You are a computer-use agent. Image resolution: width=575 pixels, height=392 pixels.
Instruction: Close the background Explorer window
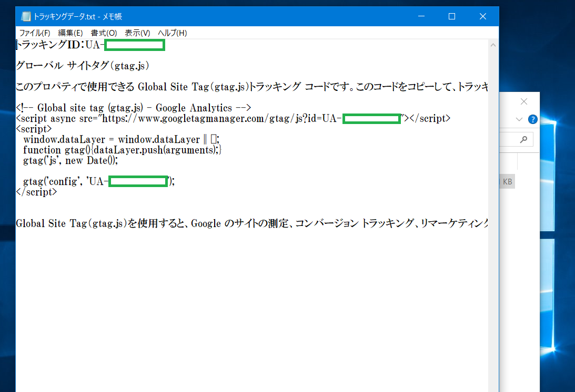pyautogui.click(x=524, y=101)
